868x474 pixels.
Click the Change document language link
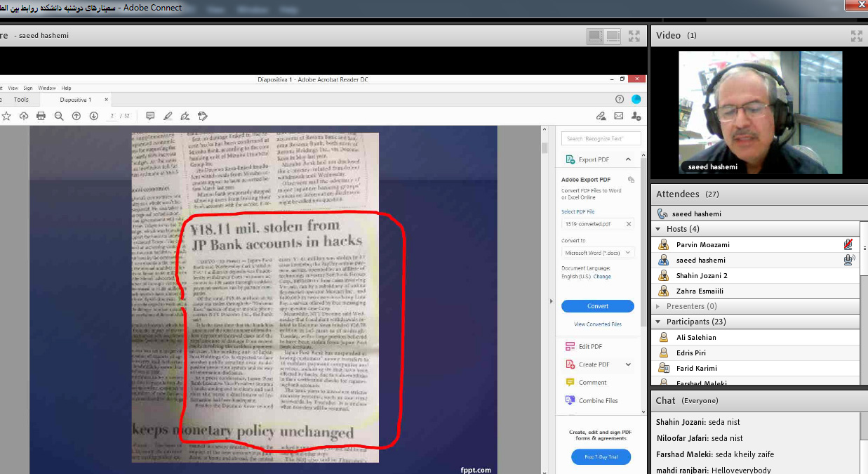click(x=602, y=277)
